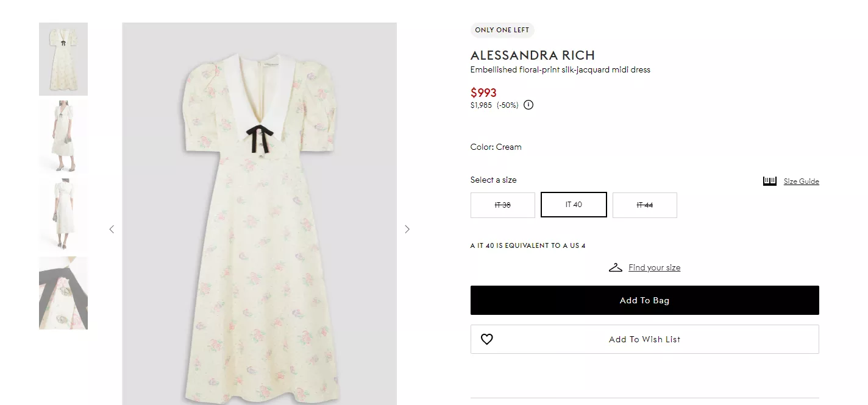The width and height of the screenshot is (868, 405).
Task: Open the Find your size link
Action: (654, 267)
